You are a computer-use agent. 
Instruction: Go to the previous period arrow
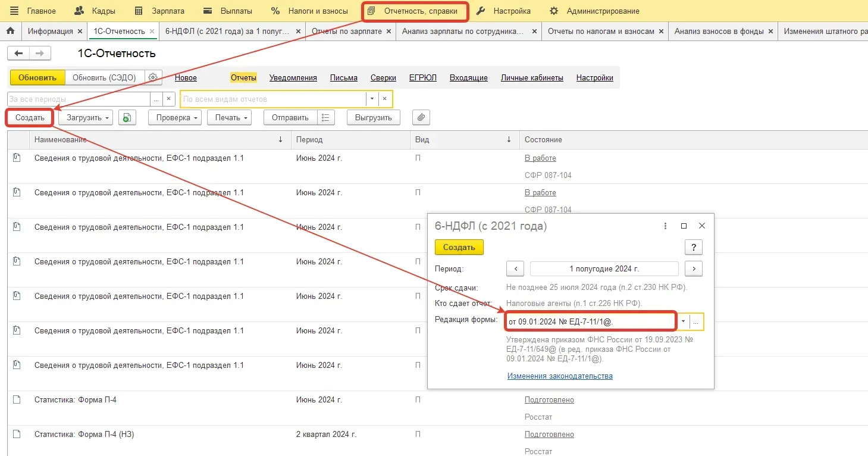point(515,269)
